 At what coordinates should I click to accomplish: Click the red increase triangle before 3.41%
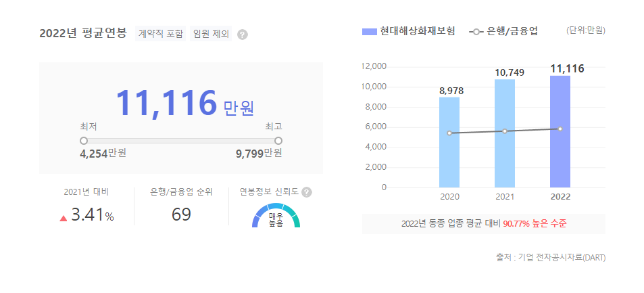64,218
